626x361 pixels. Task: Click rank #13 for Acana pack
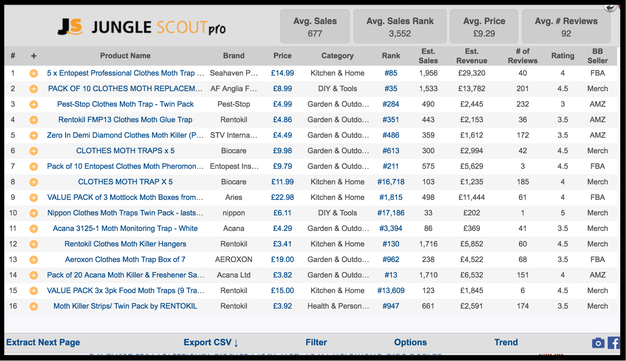pos(391,275)
